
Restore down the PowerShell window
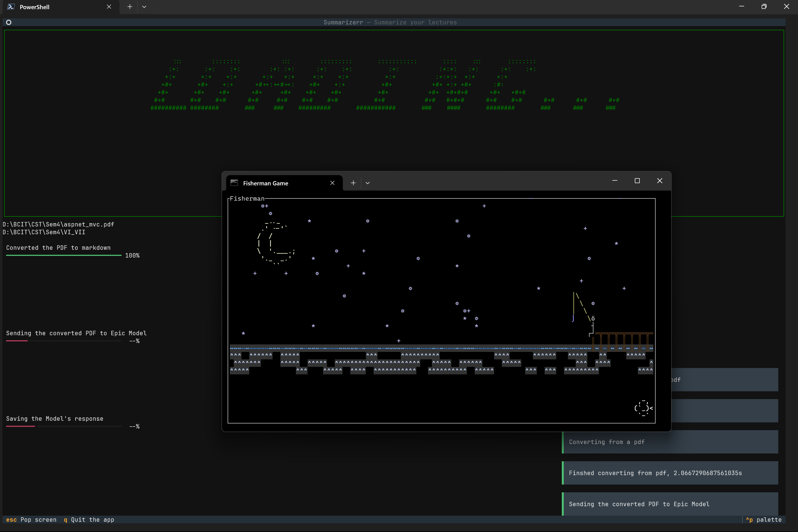[764, 7]
